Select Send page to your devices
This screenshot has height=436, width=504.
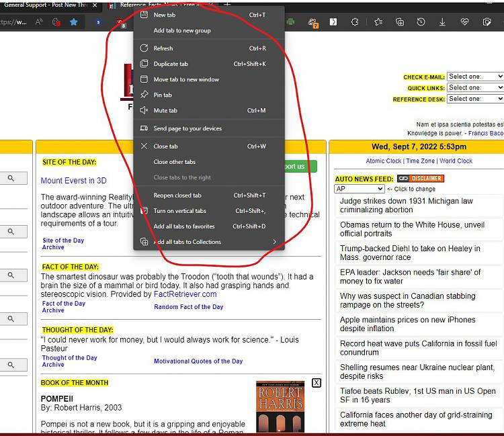(x=209, y=128)
